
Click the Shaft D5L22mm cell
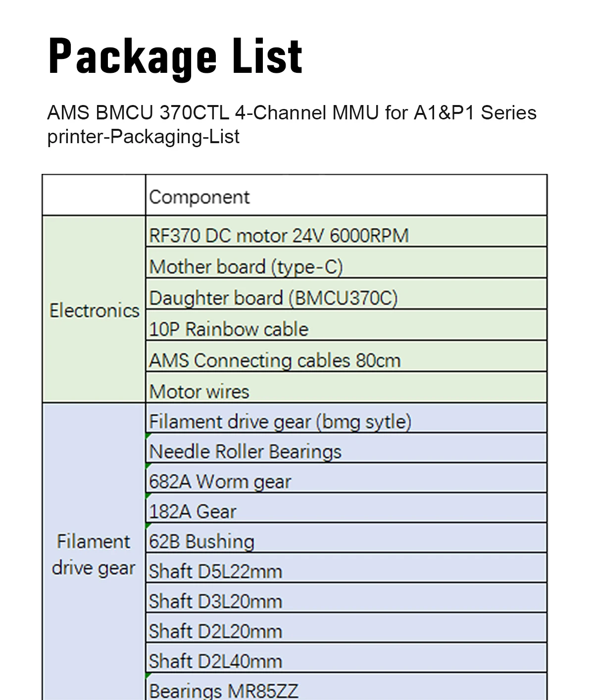click(346, 568)
